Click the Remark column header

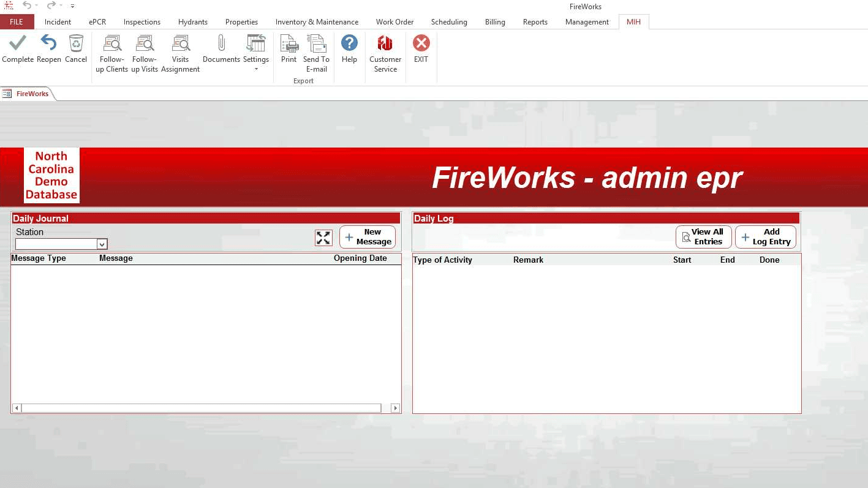528,260
